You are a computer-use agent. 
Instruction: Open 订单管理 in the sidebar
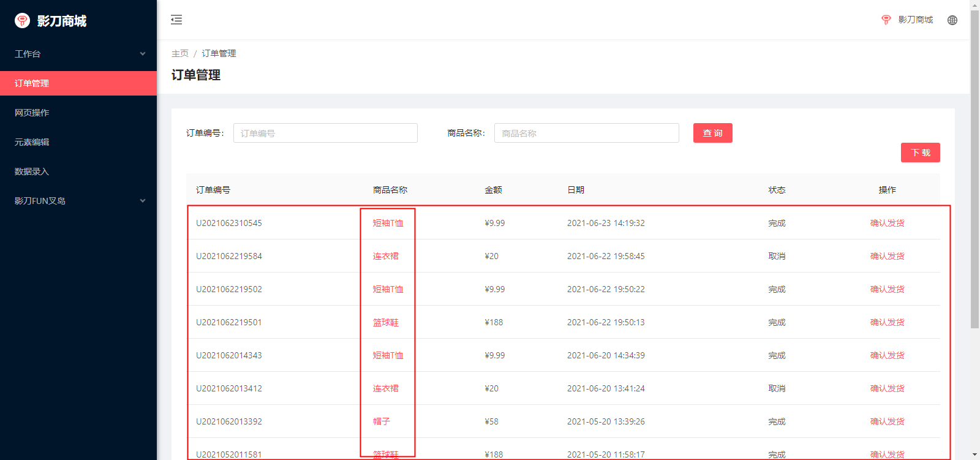(32, 83)
